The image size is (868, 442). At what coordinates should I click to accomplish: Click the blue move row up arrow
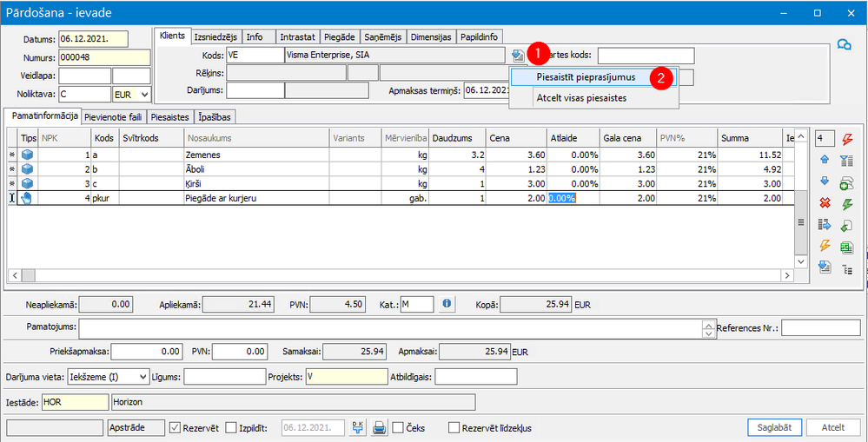tap(825, 160)
